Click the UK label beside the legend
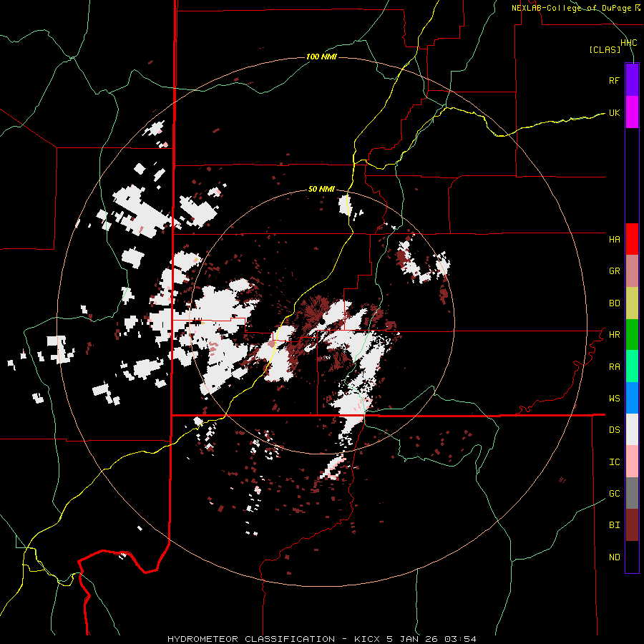This screenshot has height=644, width=644. point(614,112)
